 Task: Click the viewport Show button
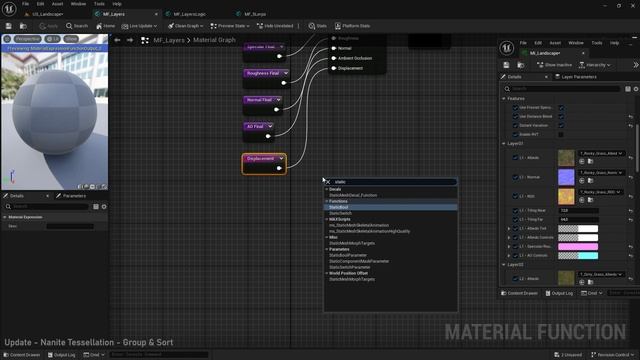(71, 39)
